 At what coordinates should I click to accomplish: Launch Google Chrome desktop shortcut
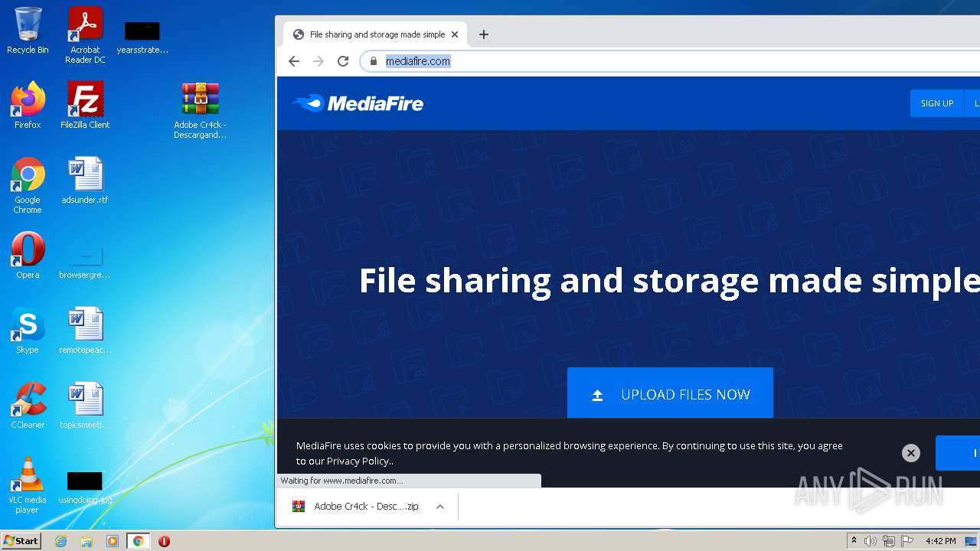[x=28, y=185]
